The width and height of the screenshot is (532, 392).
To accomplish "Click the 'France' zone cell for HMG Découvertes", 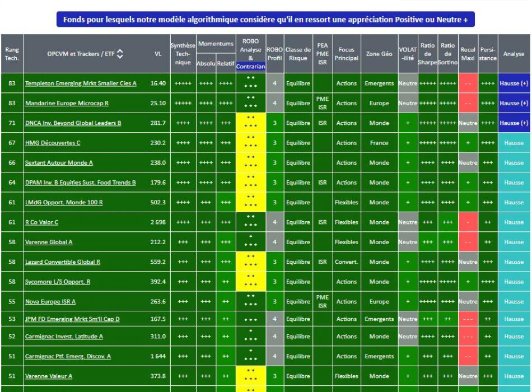I will tap(379, 143).
